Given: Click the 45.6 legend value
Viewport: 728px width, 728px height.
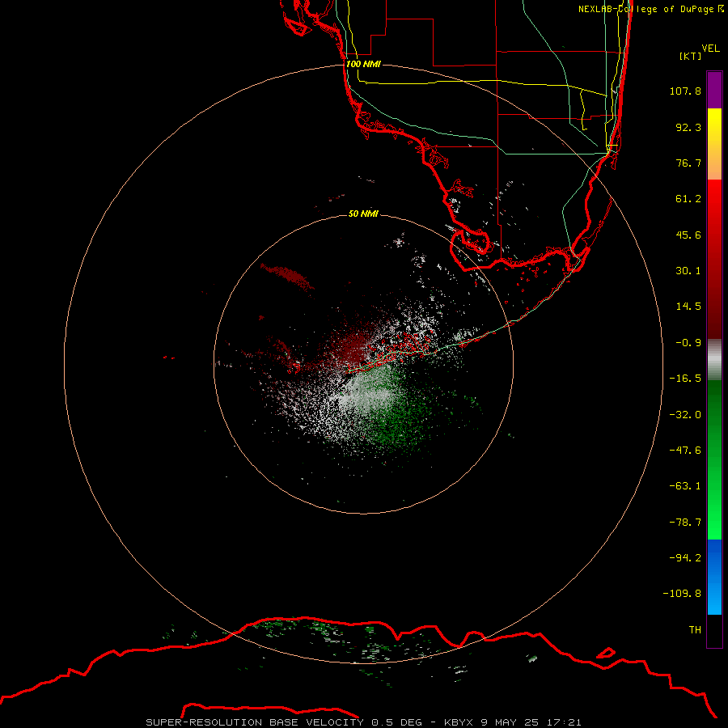Looking at the screenshot, I should pos(688,235).
